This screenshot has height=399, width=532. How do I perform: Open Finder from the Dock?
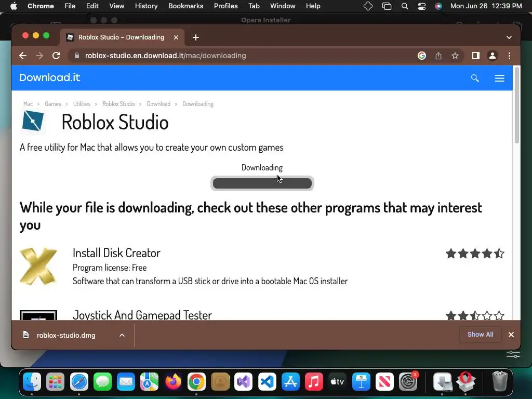[x=32, y=382]
